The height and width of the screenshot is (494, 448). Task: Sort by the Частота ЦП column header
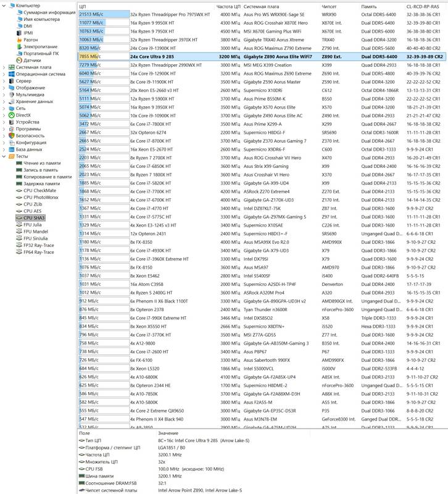[x=228, y=6]
